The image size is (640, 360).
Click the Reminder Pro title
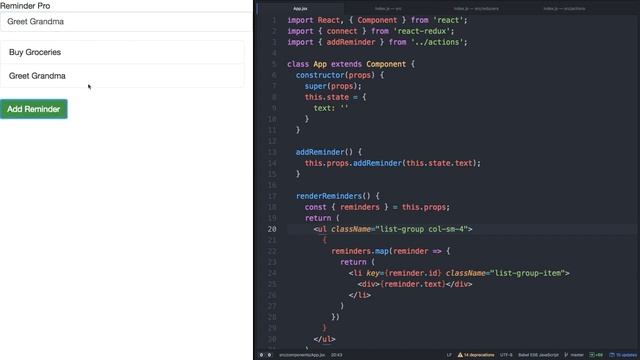(25, 6)
